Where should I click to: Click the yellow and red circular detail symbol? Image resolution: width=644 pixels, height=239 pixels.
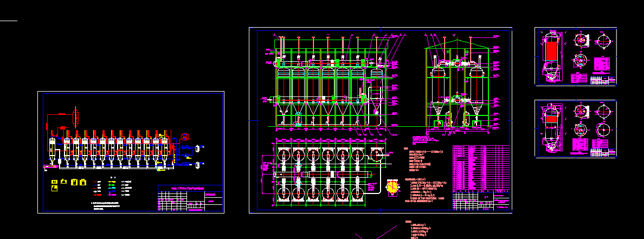pos(391,186)
